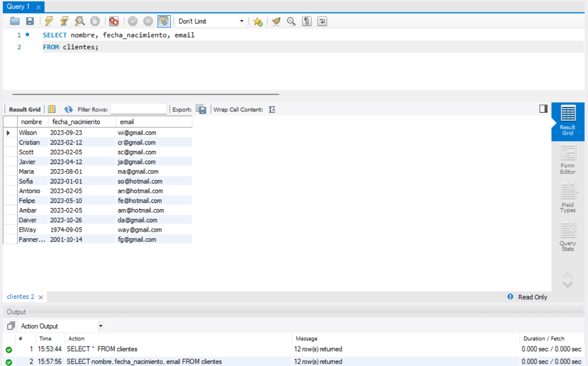Sort by nombre column header
The height and width of the screenshot is (366, 588).
click(32, 122)
